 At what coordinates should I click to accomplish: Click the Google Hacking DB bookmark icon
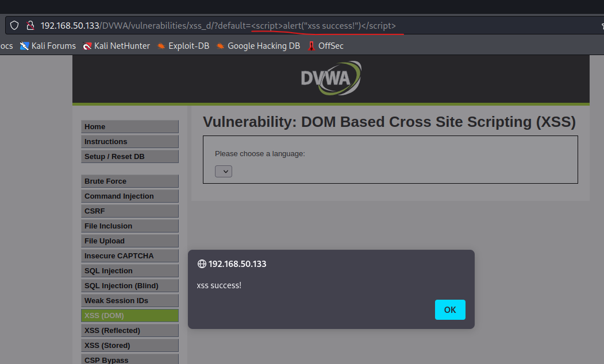point(220,46)
